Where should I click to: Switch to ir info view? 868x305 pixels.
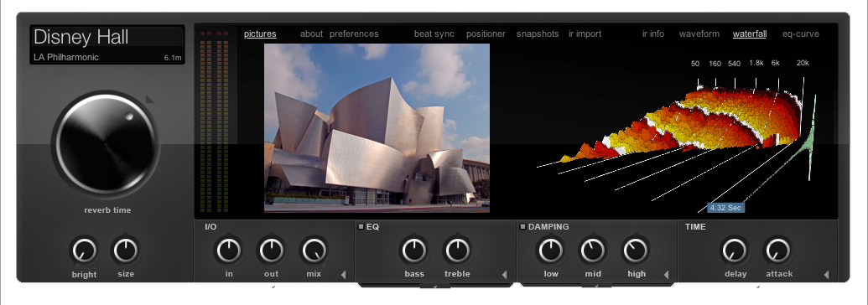click(x=653, y=34)
